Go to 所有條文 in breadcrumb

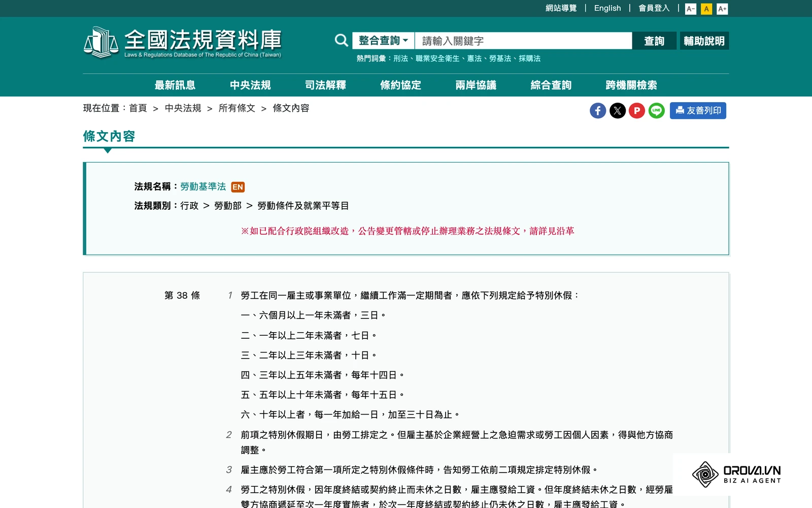[237, 108]
